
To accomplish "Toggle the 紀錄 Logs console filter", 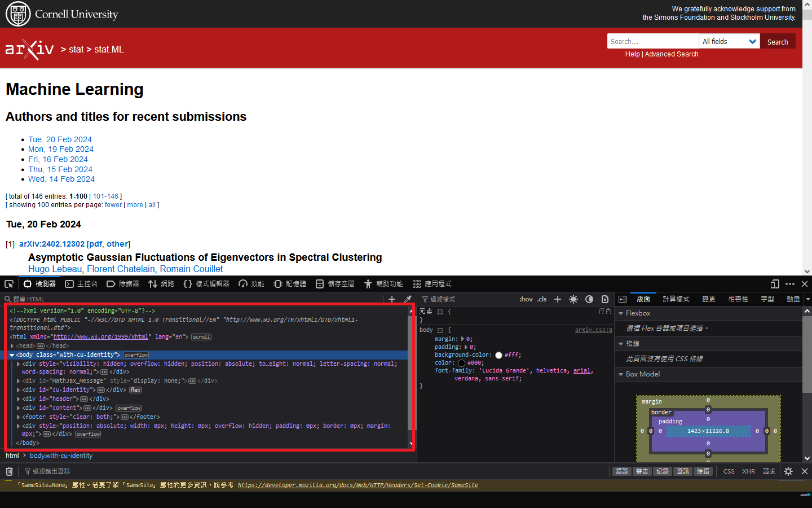I will coord(663,471).
